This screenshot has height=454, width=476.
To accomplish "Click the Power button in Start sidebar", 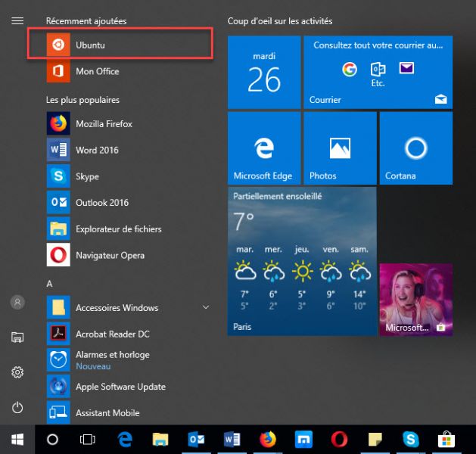I will pyautogui.click(x=17, y=408).
